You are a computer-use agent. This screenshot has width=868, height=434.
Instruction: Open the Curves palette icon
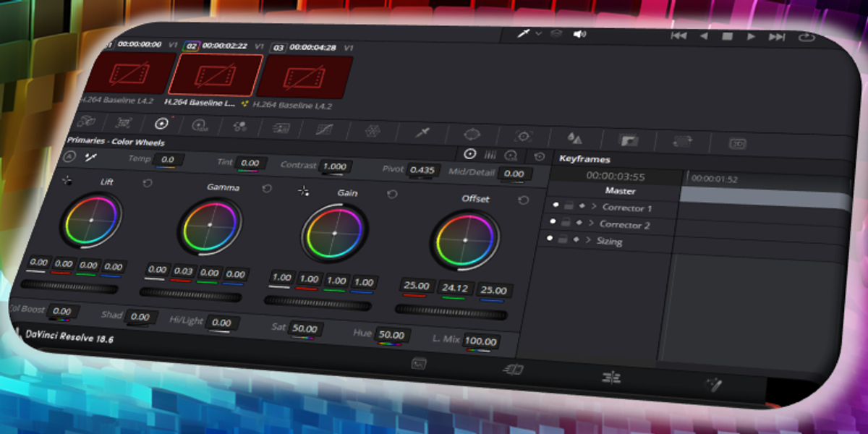[x=325, y=130]
